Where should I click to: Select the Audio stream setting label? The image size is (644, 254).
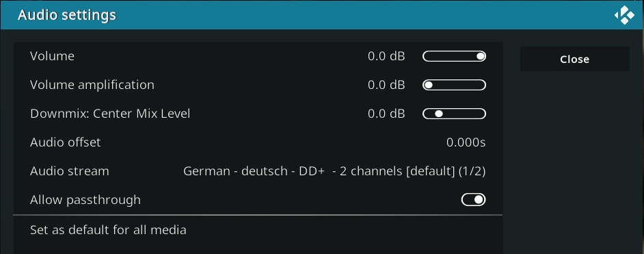click(70, 171)
